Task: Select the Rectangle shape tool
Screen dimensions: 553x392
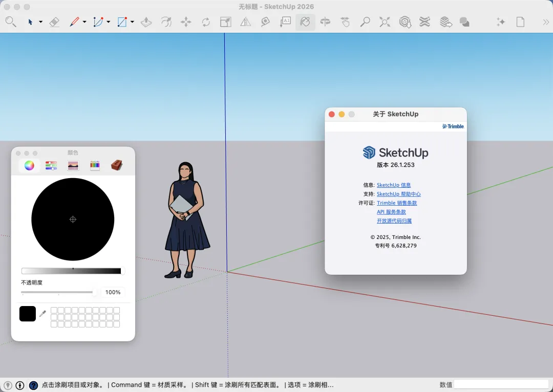Action: pos(122,22)
